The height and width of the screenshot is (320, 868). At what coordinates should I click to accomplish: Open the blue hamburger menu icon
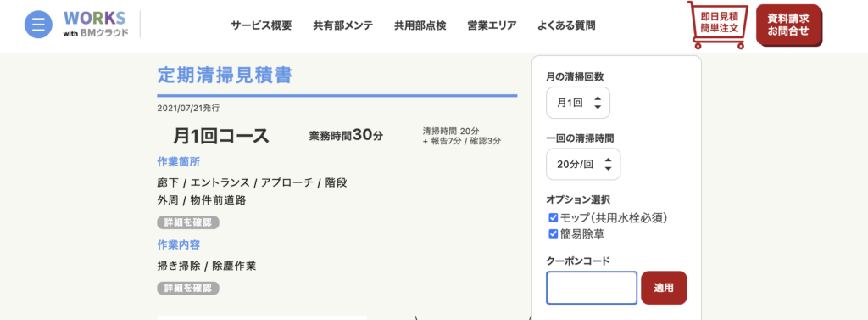point(38,25)
